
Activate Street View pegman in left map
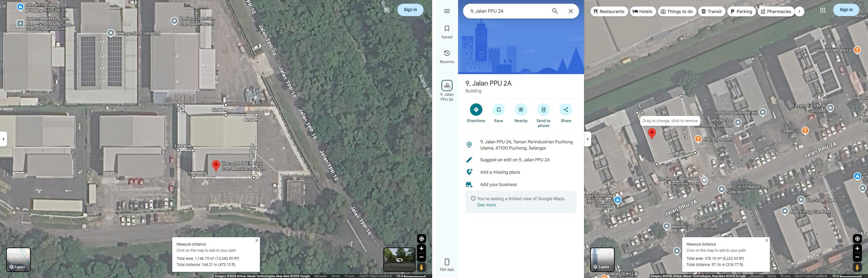click(x=421, y=267)
